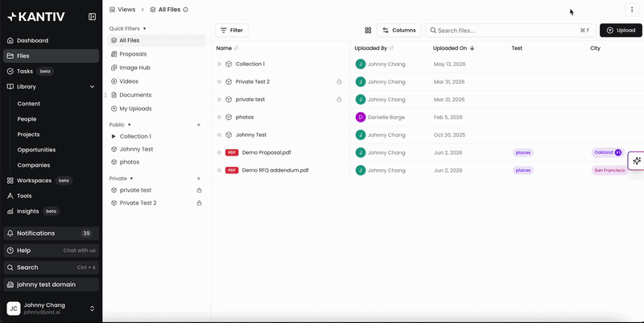Image resolution: width=644 pixels, height=323 pixels.
Task: Click the info icon beside All Files
Action: point(186,10)
